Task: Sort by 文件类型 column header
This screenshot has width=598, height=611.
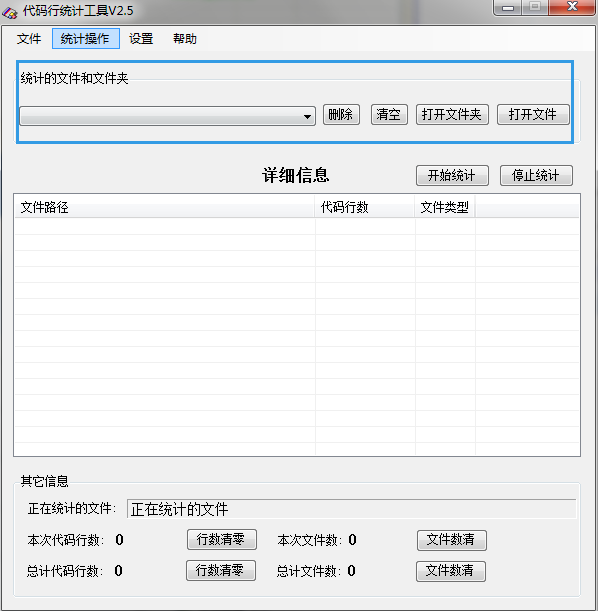Action: tap(445, 207)
